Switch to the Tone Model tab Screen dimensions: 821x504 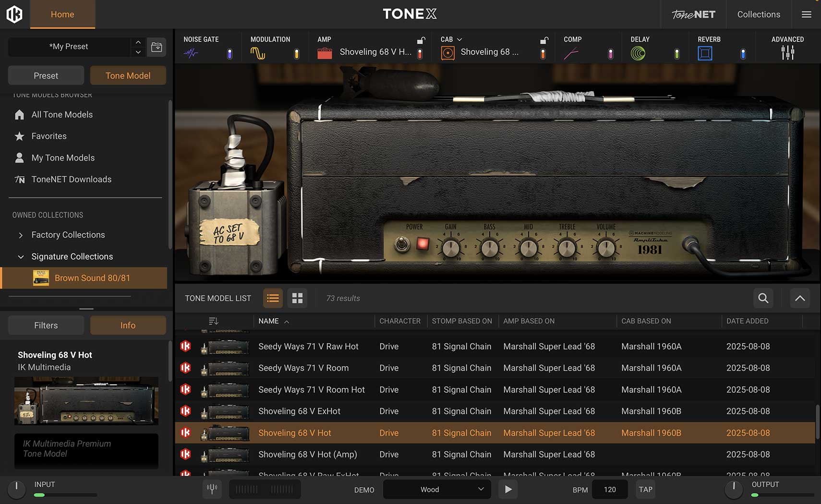click(x=128, y=75)
